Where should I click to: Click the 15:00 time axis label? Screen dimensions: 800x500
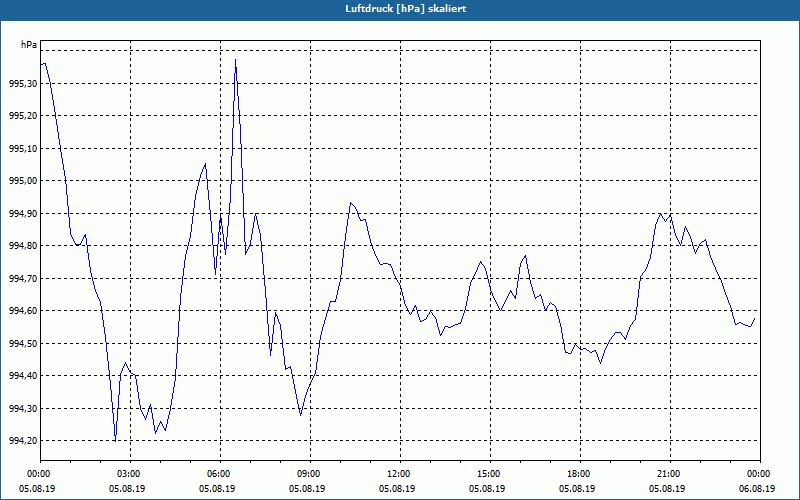pos(487,474)
